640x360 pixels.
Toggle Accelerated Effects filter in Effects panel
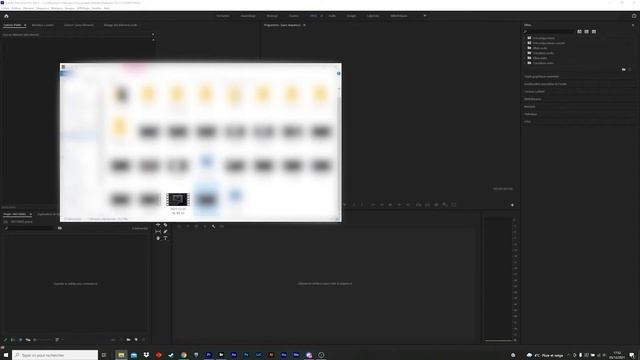click(579, 31)
